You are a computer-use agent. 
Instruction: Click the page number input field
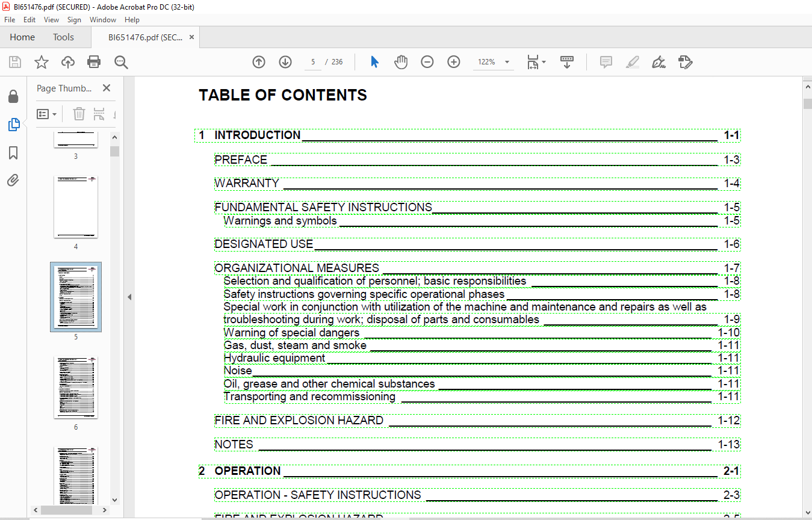point(313,62)
